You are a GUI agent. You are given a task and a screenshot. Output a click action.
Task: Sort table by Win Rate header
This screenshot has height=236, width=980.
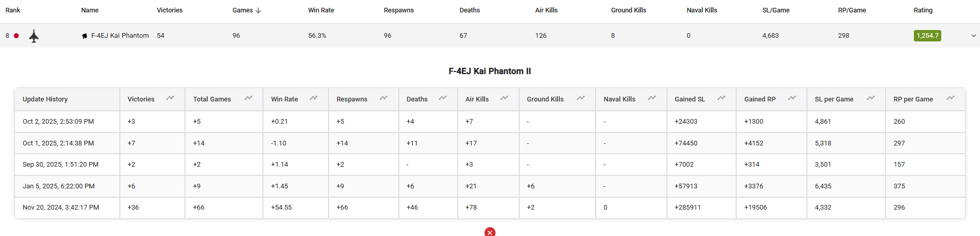pos(321,10)
